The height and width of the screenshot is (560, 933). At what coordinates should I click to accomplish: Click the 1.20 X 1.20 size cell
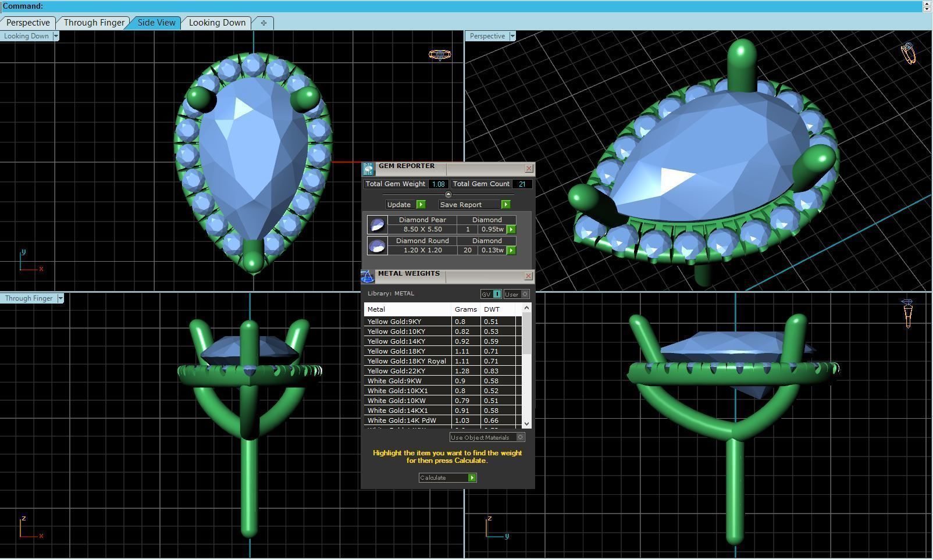pos(423,251)
